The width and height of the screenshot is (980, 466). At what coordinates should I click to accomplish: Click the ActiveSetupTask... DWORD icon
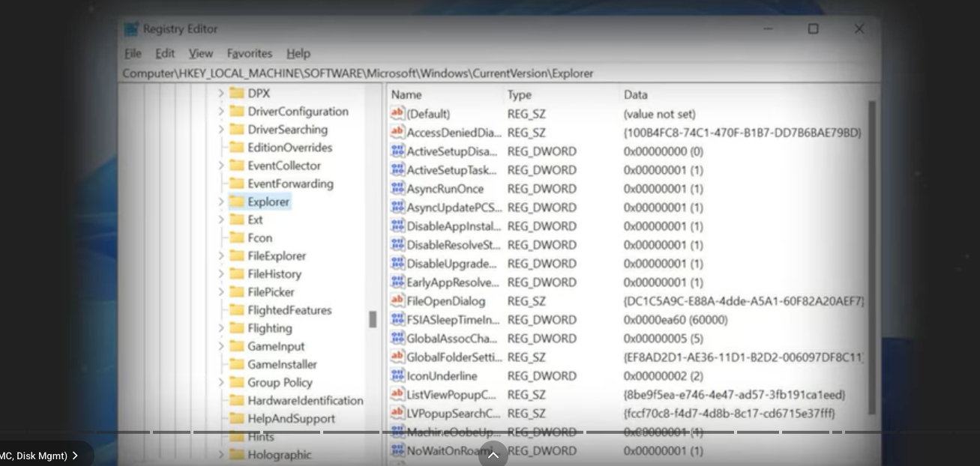[x=397, y=169]
